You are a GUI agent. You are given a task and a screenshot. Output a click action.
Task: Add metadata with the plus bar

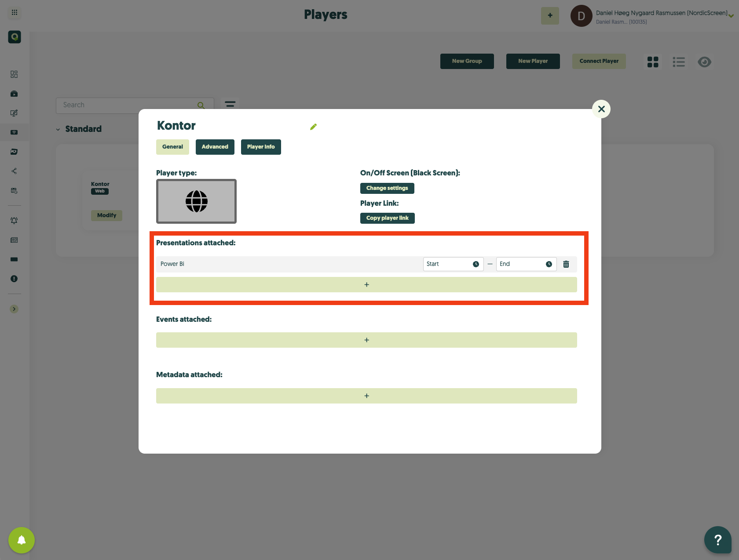[x=366, y=396]
